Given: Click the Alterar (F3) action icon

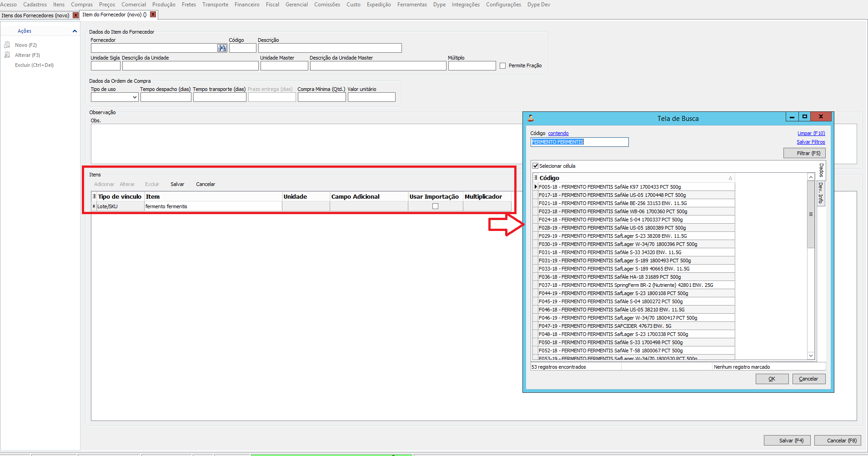Looking at the screenshot, I should click(7, 55).
